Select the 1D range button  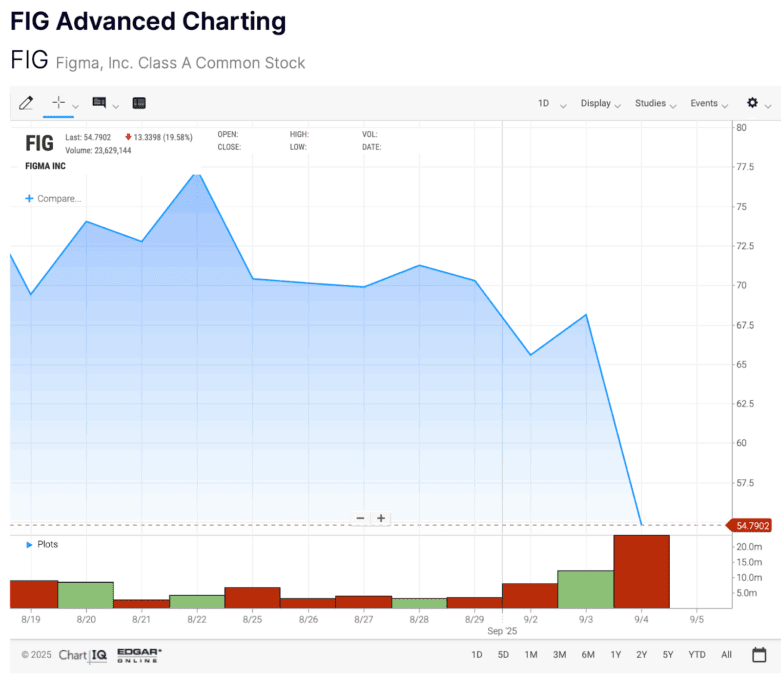point(477,655)
